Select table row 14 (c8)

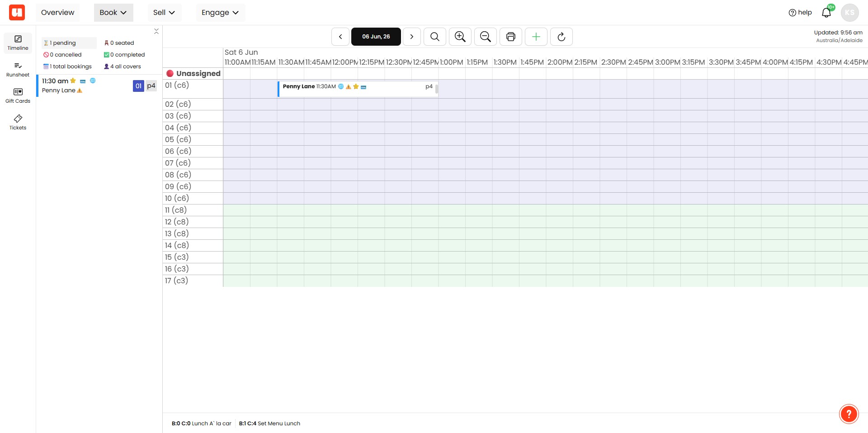click(193, 245)
